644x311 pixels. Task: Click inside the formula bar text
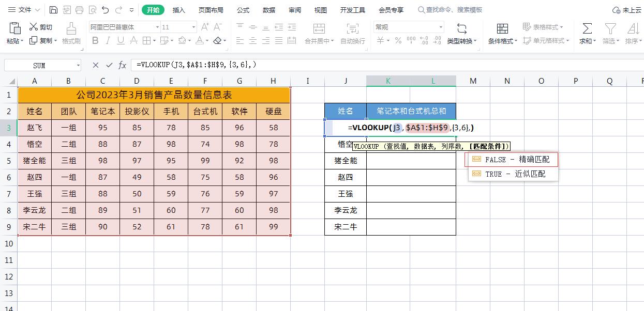(x=197, y=65)
